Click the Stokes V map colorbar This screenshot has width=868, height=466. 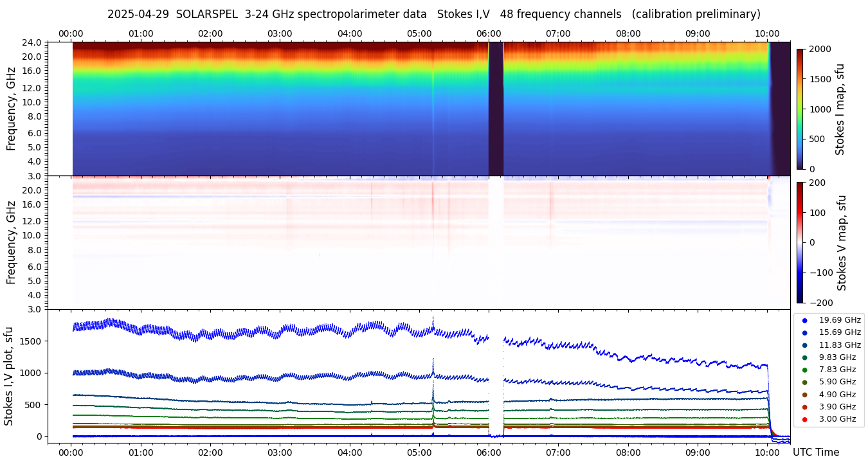[x=800, y=242]
